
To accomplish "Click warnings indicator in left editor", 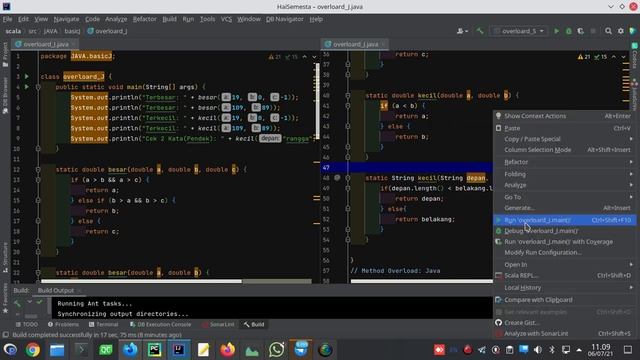I will coord(274,57).
